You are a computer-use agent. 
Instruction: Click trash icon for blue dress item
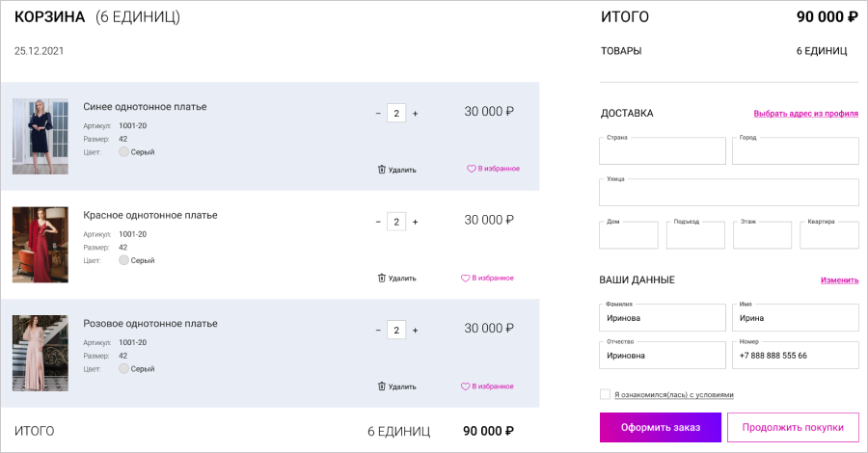point(382,170)
